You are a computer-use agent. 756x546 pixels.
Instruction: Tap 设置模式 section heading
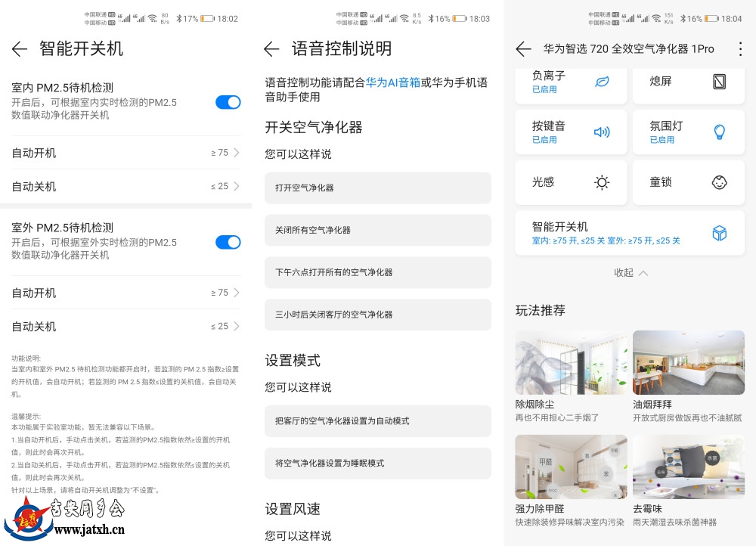point(293,360)
